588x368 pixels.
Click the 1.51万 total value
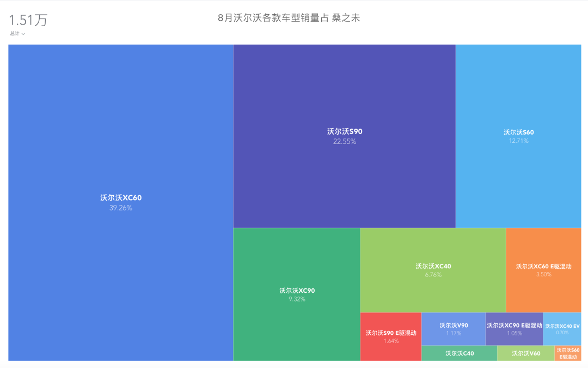[28, 20]
